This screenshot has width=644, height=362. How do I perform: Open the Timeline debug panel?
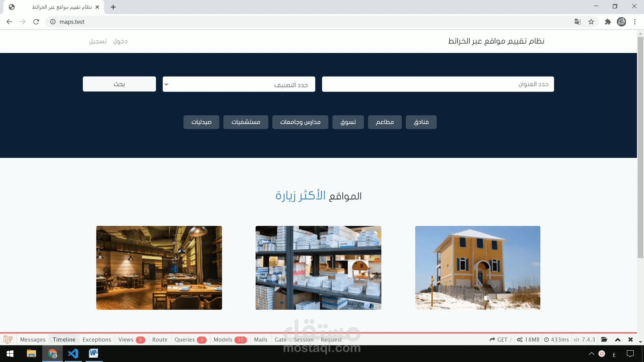64,340
